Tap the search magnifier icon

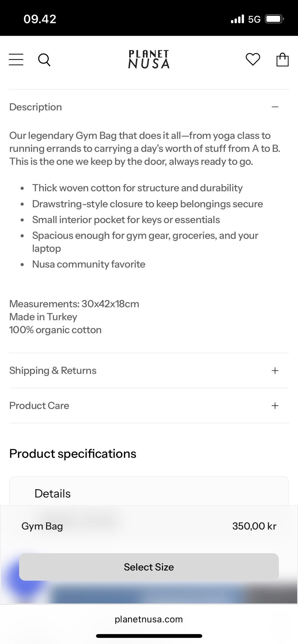coord(44,60)
